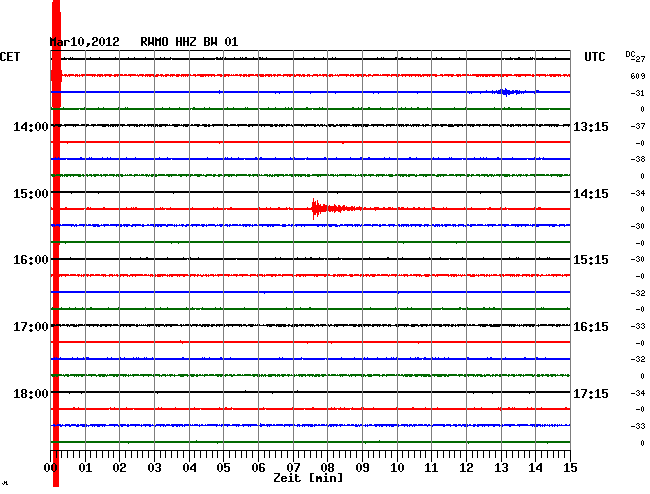This screenshot has height=494, width=650.
Task: Click the 14:15 UTC time label
Action: [591, 194]
